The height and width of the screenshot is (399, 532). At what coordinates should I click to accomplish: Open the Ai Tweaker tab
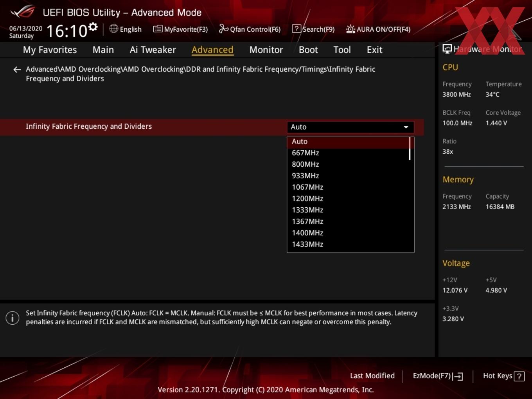coord(153,50)
